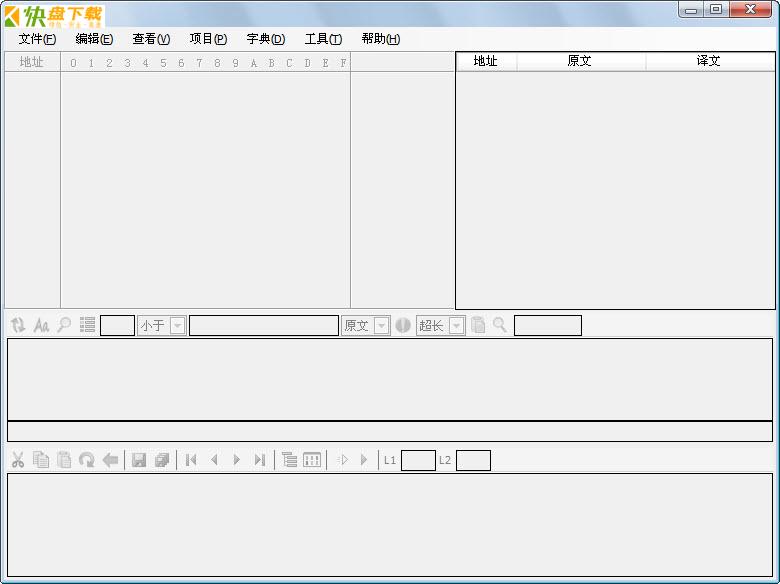
Task: Click the swap/refresh arrows icon in filter toolbar
Action: pyautogui.click(x=18, y=325)
